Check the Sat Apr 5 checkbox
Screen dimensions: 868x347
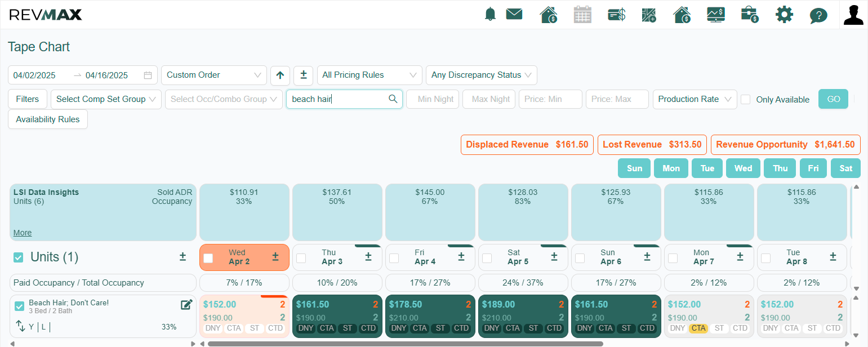tap(487, 258)
